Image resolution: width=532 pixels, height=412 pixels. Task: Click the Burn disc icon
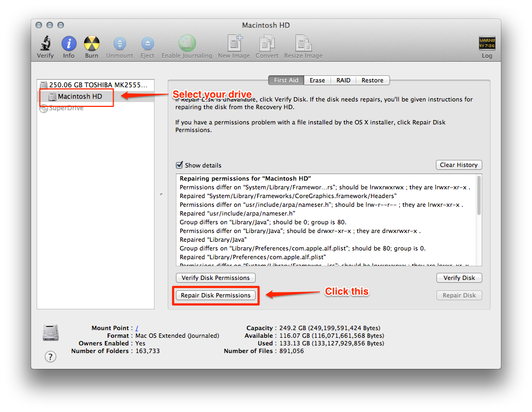click(92, 44)
